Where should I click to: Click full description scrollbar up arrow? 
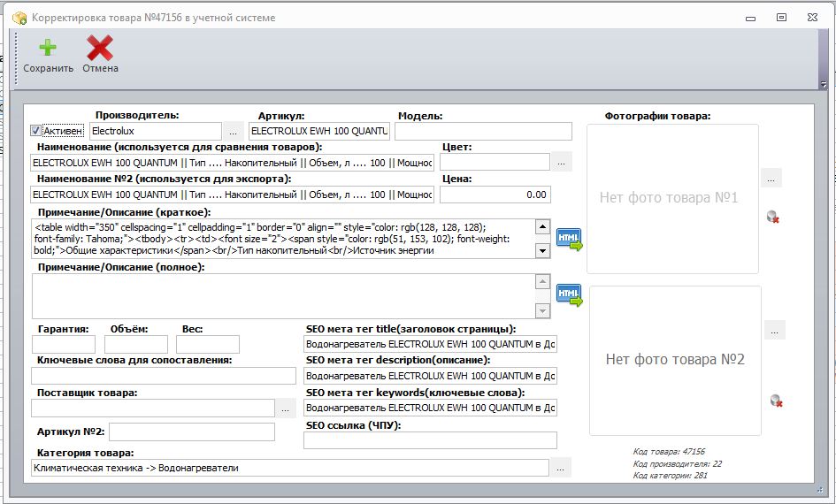tap(542, 281)
